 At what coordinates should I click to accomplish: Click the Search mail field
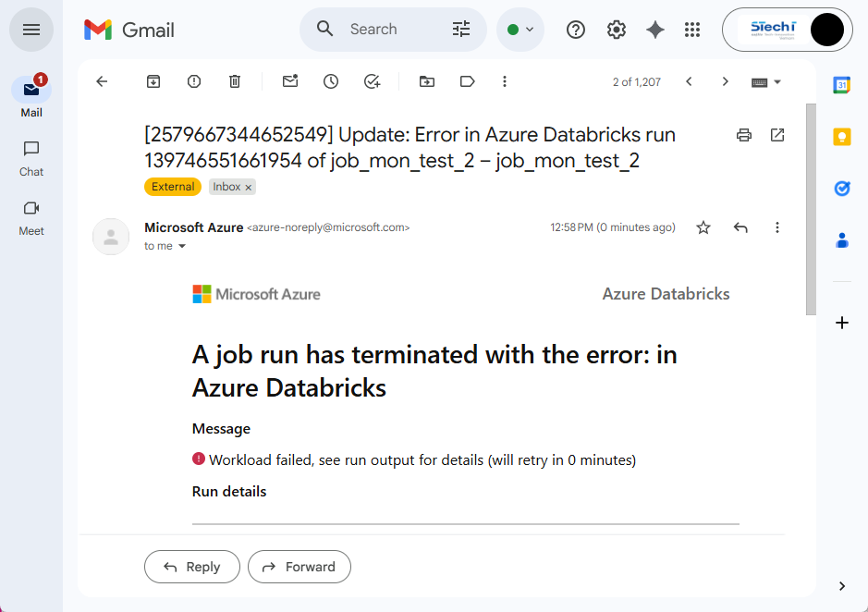pyautogui.click(x=388, y=30)
